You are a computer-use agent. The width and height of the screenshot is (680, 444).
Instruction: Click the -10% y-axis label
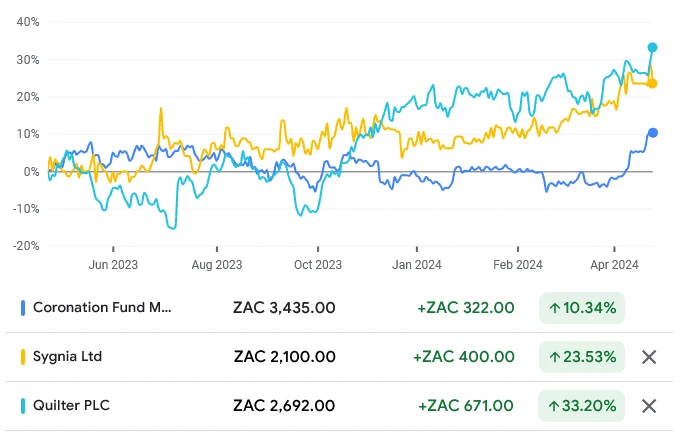pyautogui.click(x=26, y=209)
